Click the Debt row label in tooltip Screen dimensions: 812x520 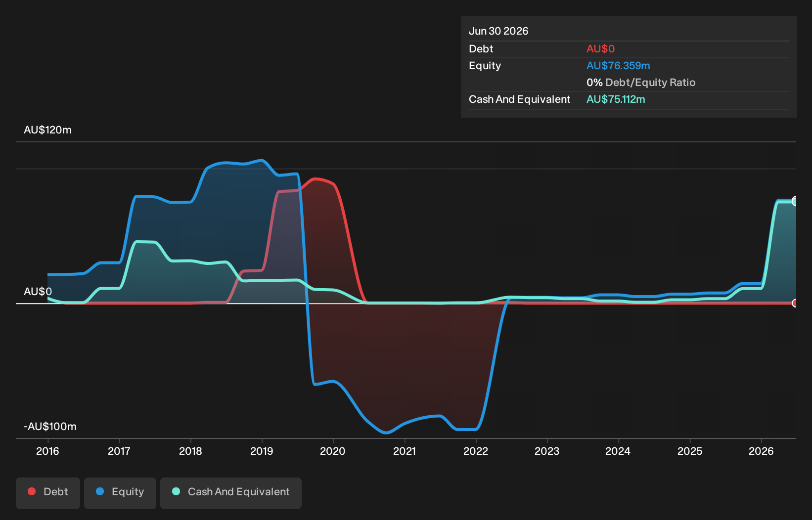click(481, 49)
